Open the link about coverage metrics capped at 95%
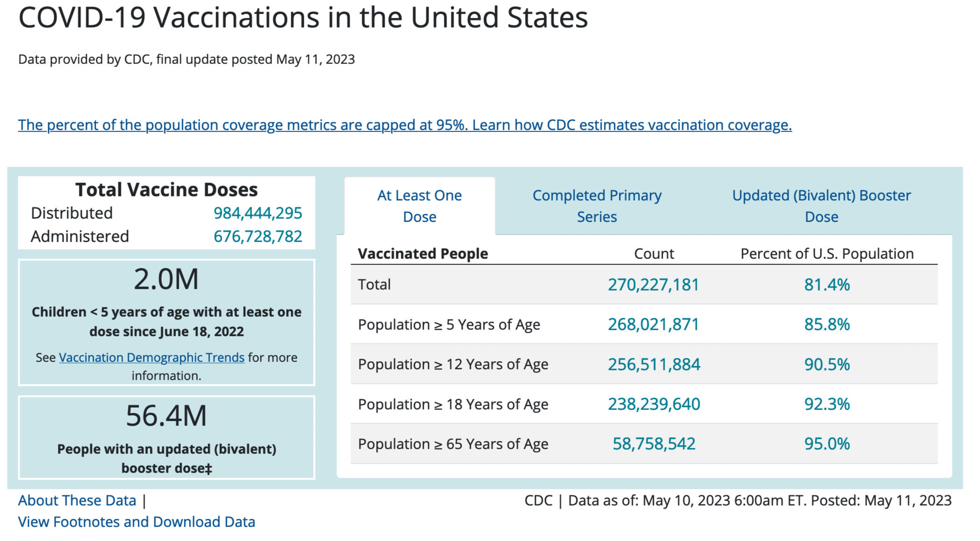This screenshot has width=980, height=541. (x=405, y=125)
